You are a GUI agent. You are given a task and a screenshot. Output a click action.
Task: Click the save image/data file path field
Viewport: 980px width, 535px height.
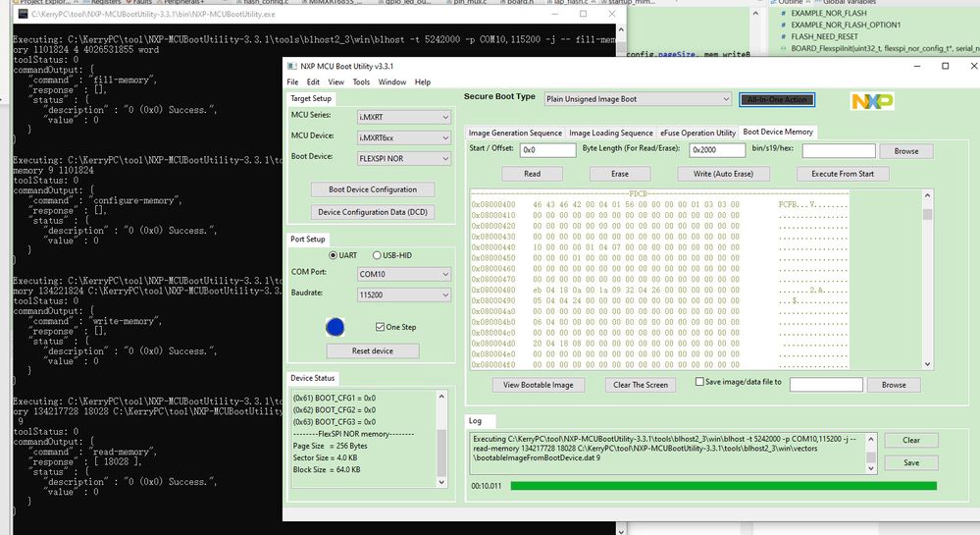826,384
